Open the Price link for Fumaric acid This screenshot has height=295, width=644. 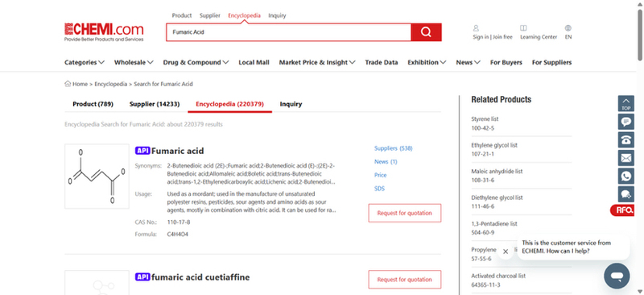pos(380,175)
